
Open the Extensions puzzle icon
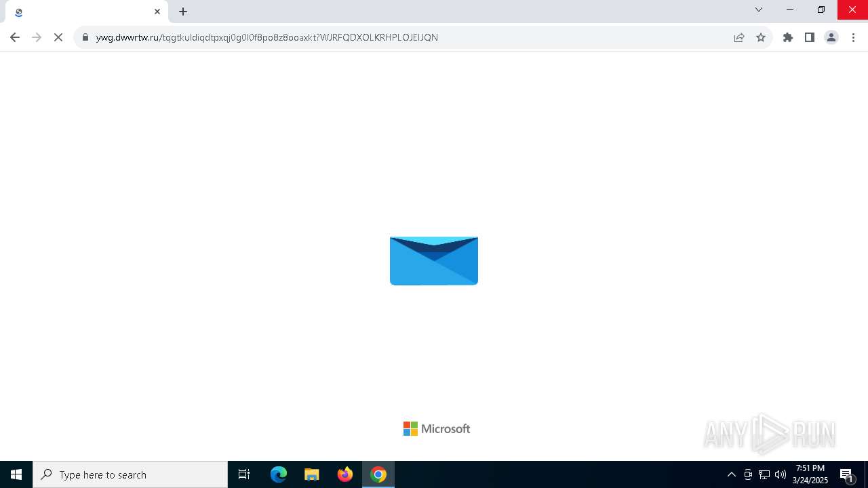tap(788, 37)
